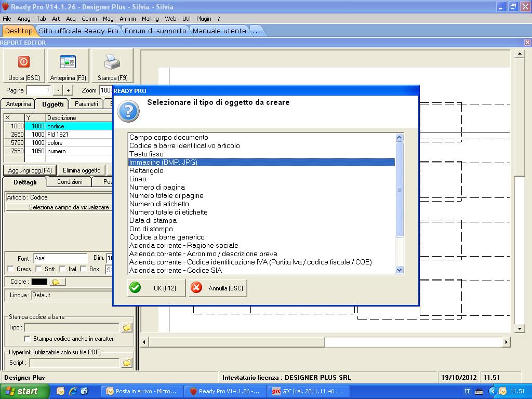Select Numero di pagina entry
The width and height of the screenshot is (532, 399).
pos(261,187)
